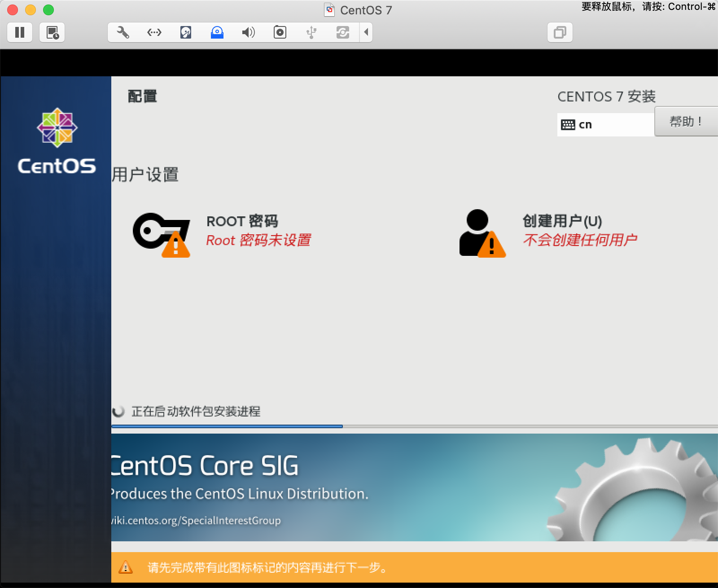Click the Root 密码未设置 red status text
This screenshot has width=718, height=588.
(x=258, y=240)
